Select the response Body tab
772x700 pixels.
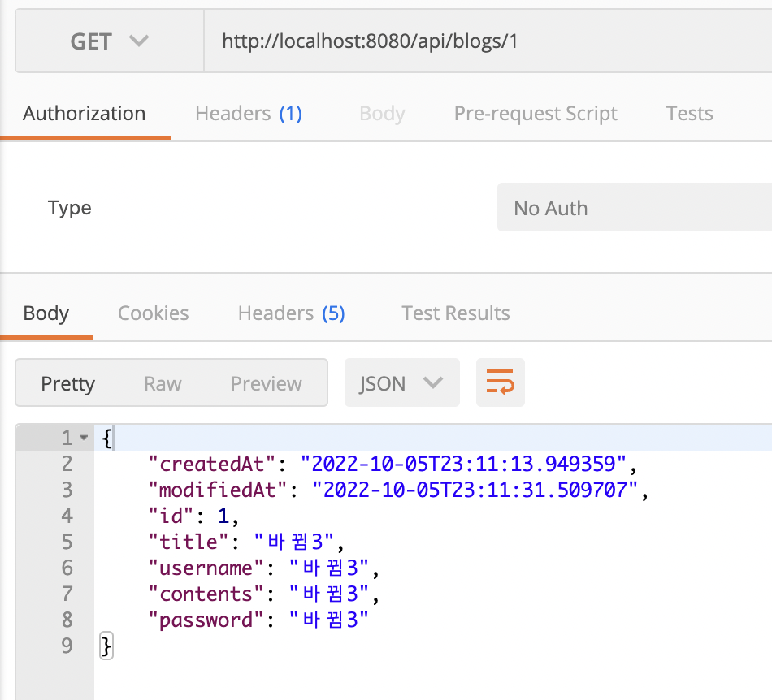46,313
